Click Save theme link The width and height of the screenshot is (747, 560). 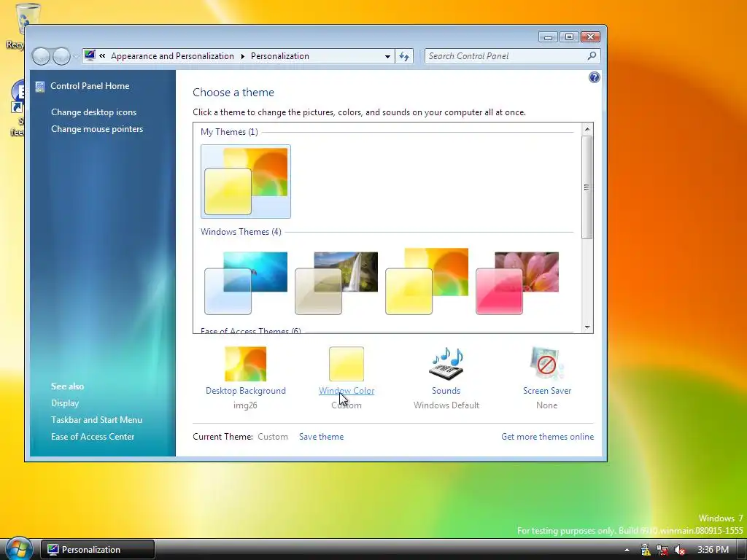(321, 437)
